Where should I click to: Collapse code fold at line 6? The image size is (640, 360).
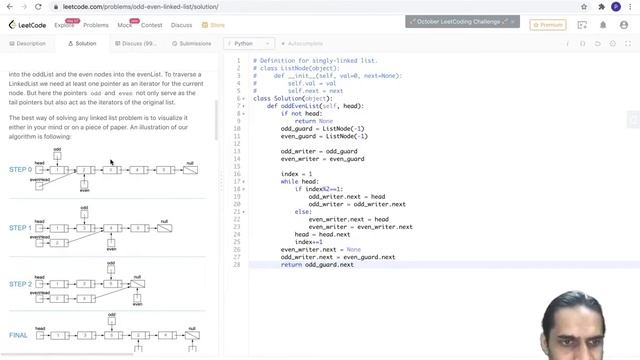coord(244,99)
